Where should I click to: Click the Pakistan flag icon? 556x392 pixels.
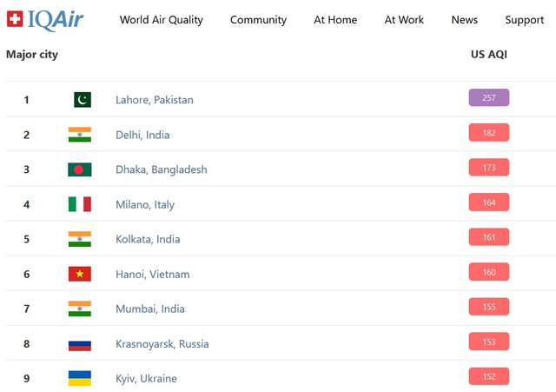click(82, 100)
